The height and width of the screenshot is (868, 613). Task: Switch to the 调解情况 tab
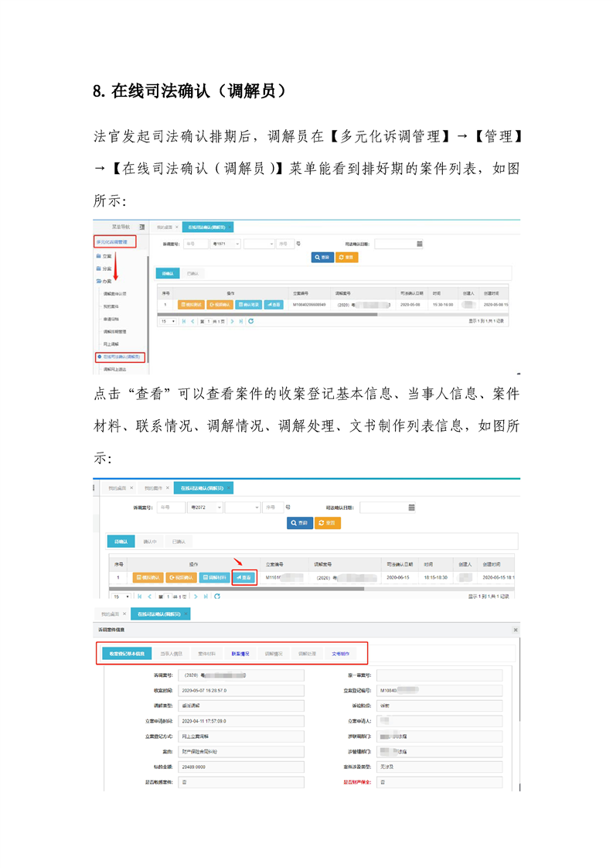click(x=274, y=654)
